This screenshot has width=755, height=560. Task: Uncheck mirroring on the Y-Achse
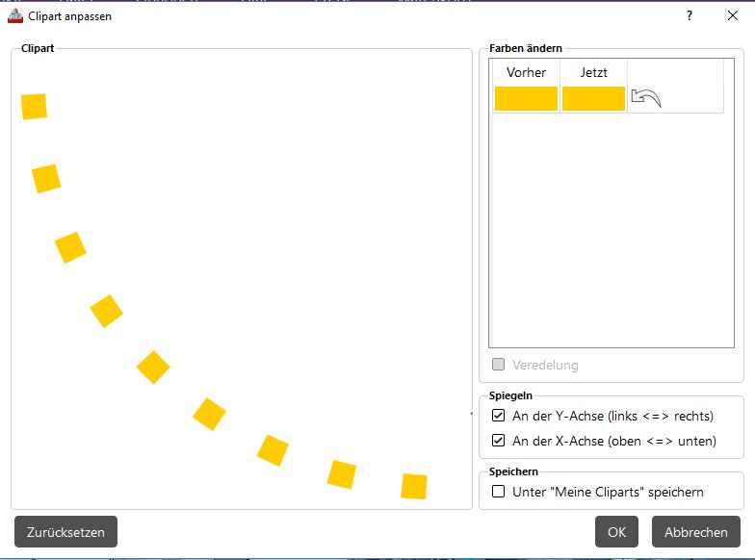point(499,417)
